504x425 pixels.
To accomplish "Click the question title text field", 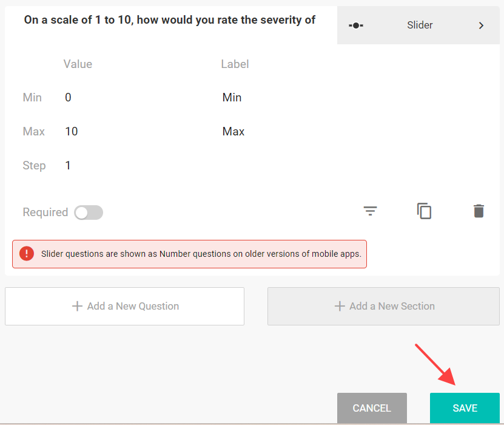I will (x=170, y=20).
